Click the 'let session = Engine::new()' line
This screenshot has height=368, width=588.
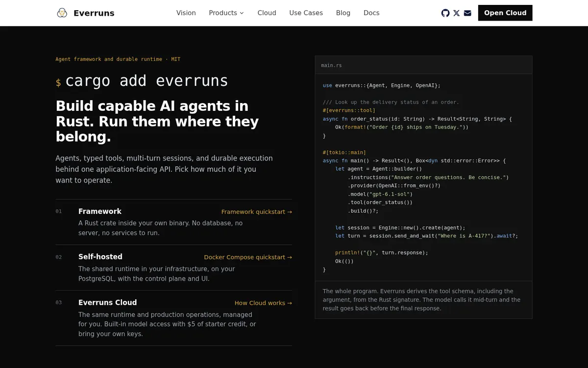point(400,228)
